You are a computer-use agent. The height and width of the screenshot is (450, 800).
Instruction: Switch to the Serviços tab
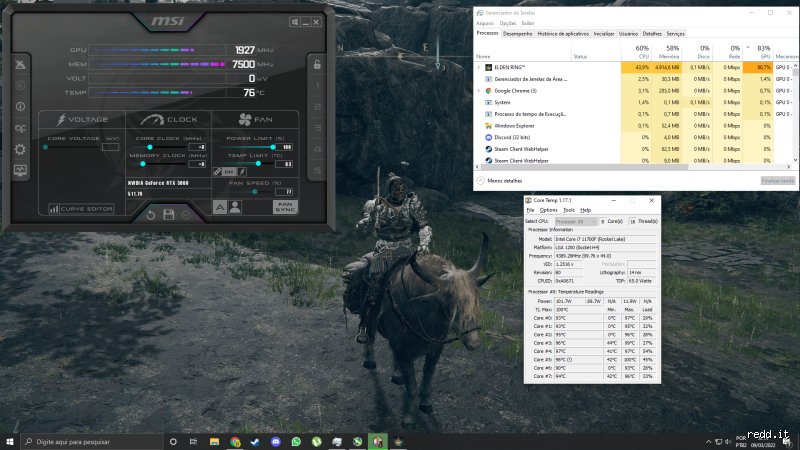coord(675,34)
